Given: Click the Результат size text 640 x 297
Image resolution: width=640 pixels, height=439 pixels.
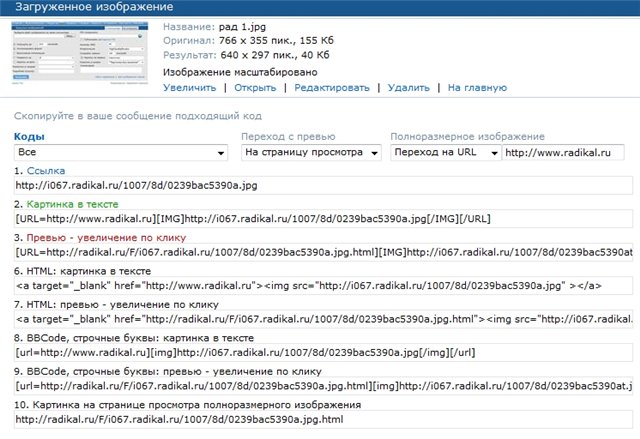Looking at the screenshot, I should pyautogui.click(x=275, y=55).
